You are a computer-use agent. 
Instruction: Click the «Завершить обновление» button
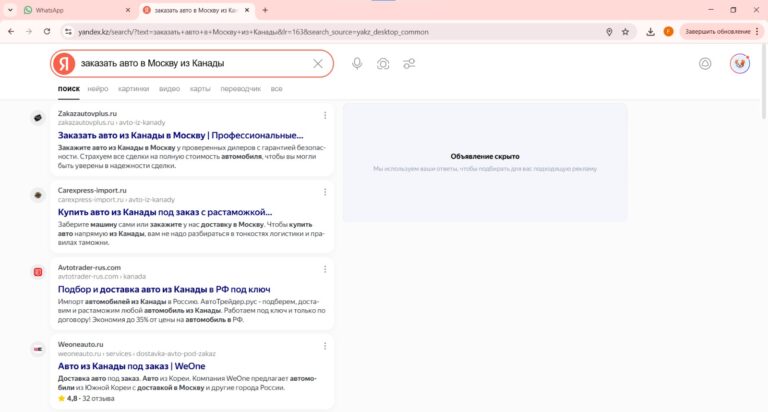(716, 31)
